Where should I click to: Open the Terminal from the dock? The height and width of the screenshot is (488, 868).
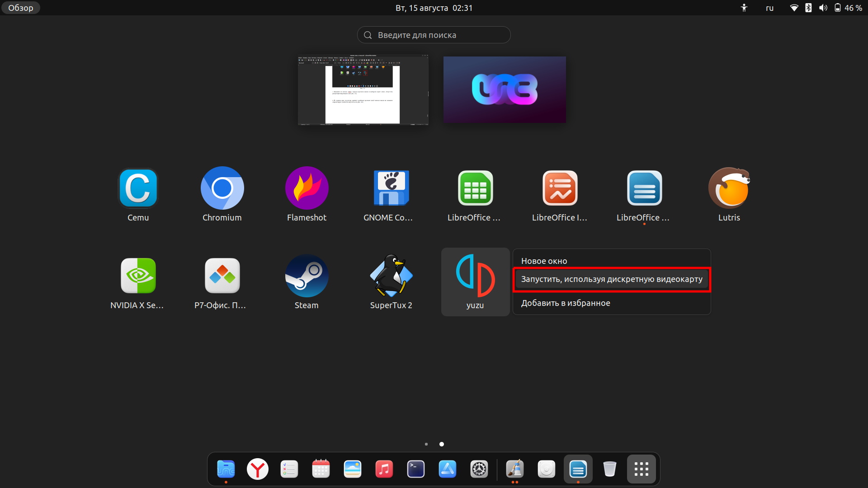[x=416, y=469]
